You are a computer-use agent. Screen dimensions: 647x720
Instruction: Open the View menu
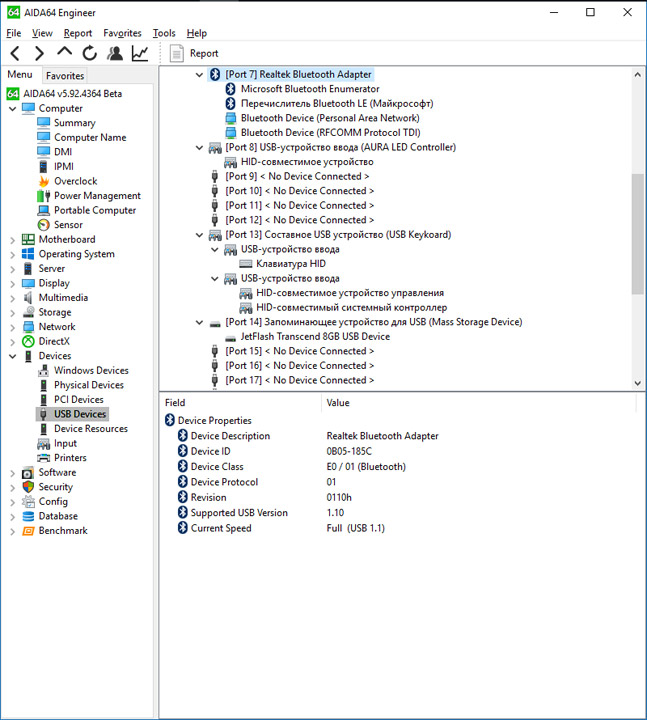coord(42,33)
